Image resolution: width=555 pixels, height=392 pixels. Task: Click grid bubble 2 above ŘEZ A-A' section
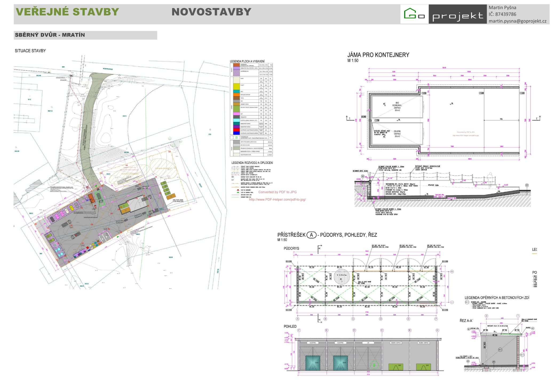tap(486, 316)
